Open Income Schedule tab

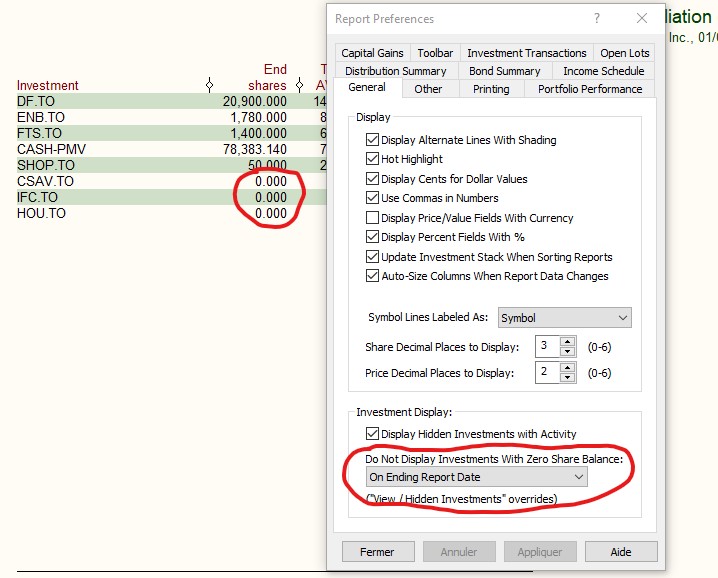[604, 71]
